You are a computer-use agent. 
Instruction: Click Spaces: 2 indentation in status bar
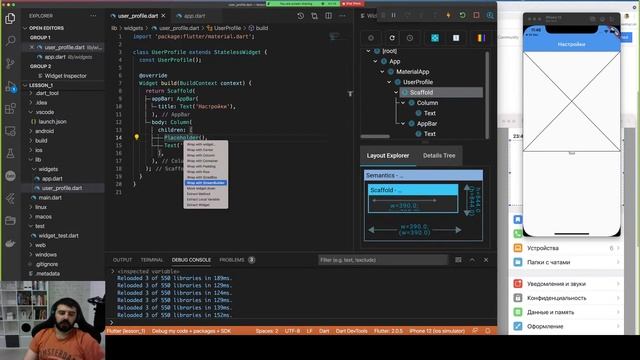pos(267,331)
